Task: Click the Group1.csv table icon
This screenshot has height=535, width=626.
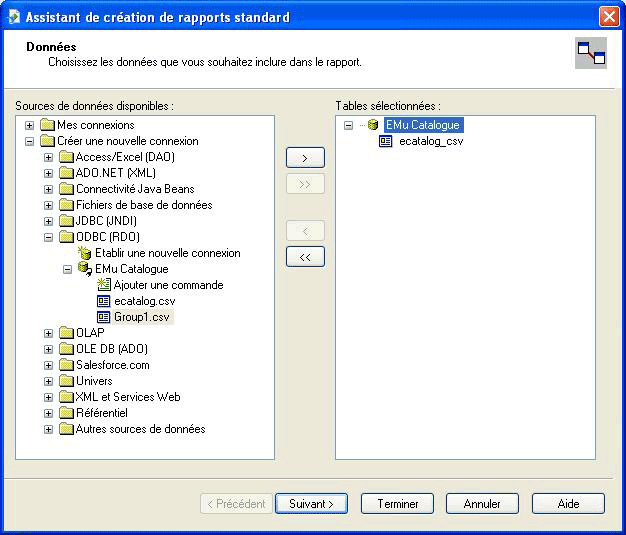Action: click(104, 317)
